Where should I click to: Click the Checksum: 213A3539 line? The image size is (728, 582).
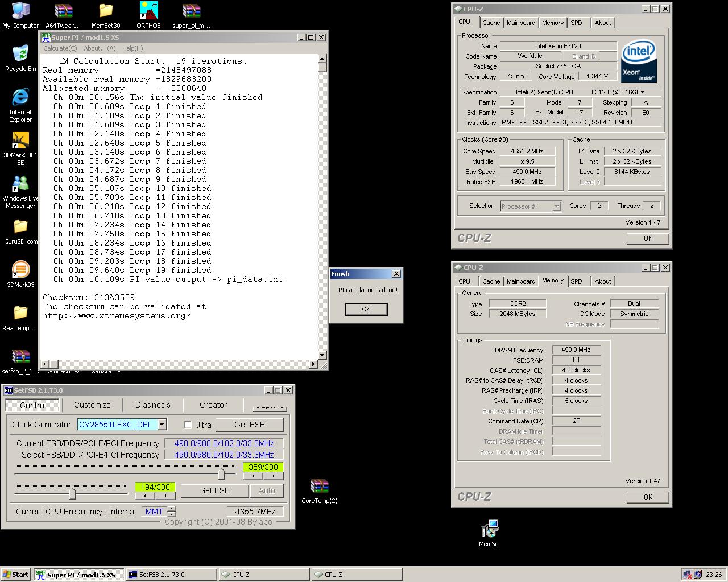[89, 297]
